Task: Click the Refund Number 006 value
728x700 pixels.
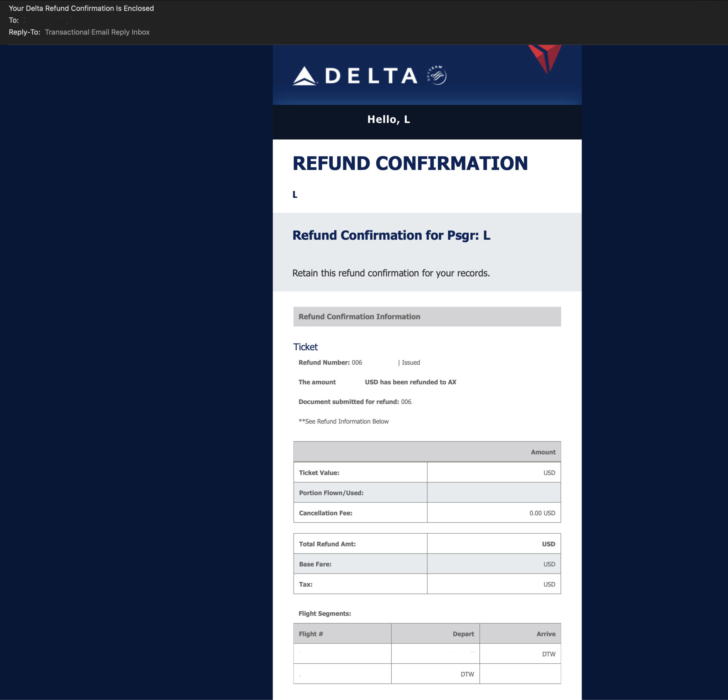Action: (357, 363)
